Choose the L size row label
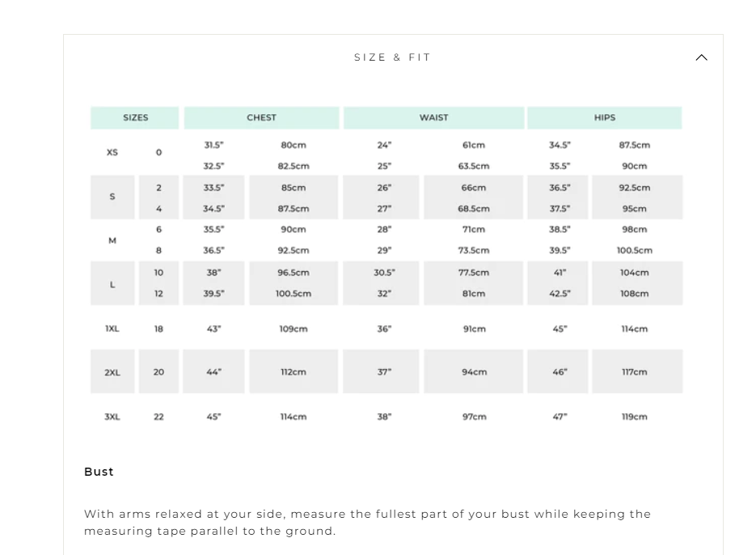Viewport: 756px width, 555px height. [112, 284]
